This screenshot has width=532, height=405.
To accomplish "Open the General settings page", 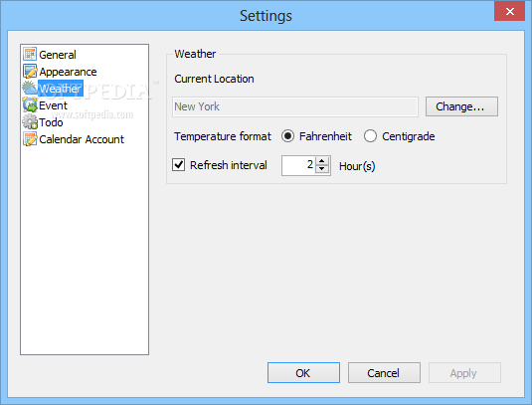I will (58, 55).
